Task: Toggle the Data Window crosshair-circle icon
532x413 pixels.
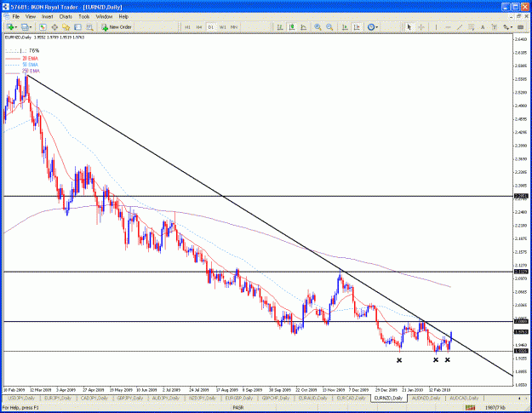Action: pos(54,27)
